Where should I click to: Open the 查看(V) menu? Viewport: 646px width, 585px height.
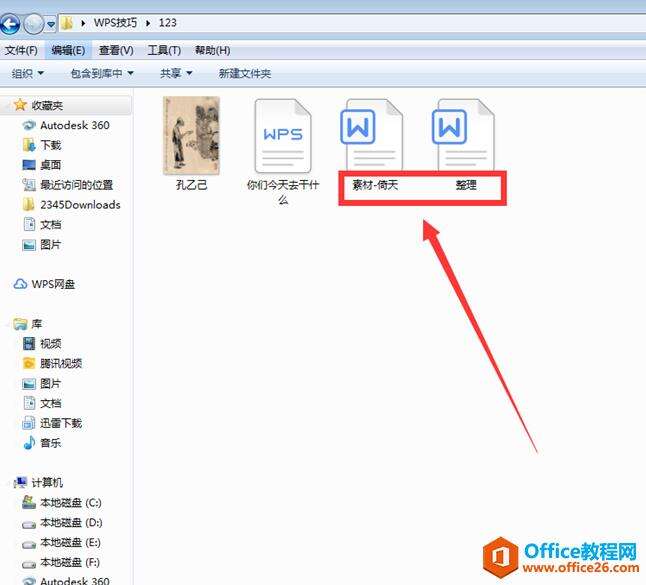[116, 50]
